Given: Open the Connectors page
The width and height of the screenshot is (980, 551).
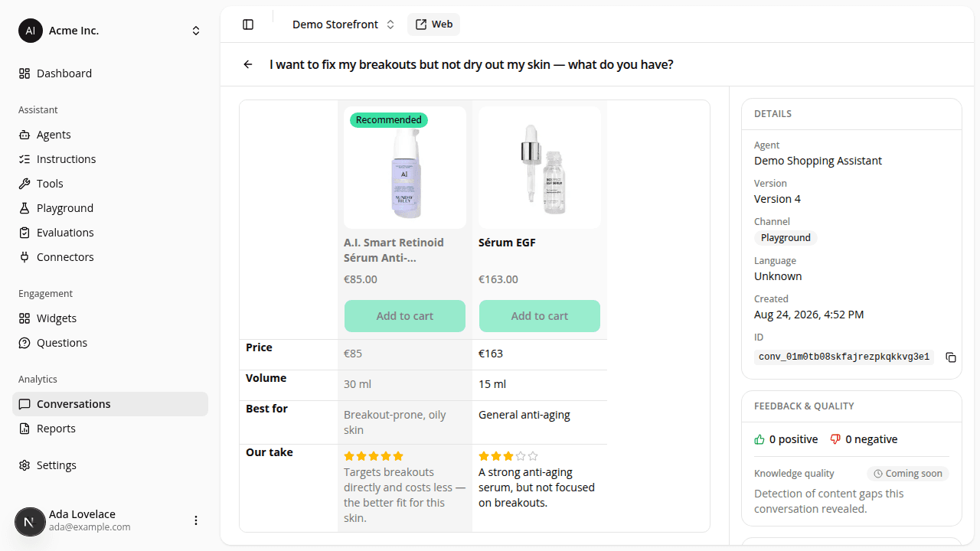Looking at the screenshot, I should tap(110, 257).
